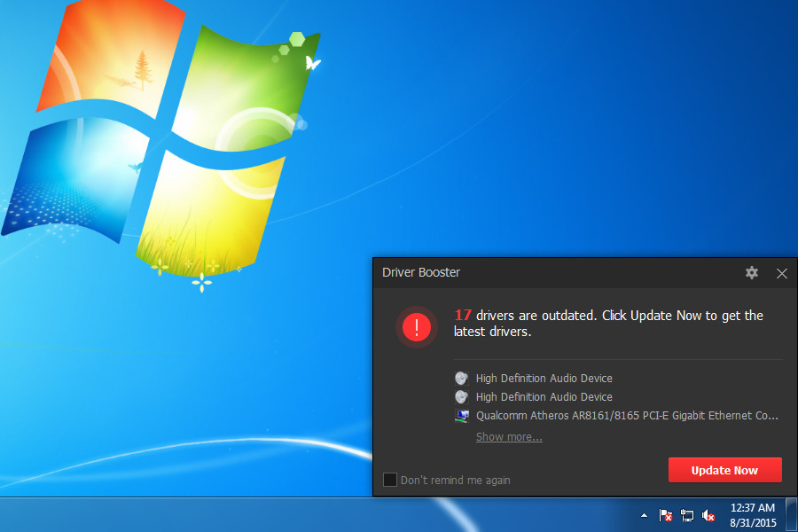
Task: Select the second High Definition Audio Device icon
Action: (461, 396)
